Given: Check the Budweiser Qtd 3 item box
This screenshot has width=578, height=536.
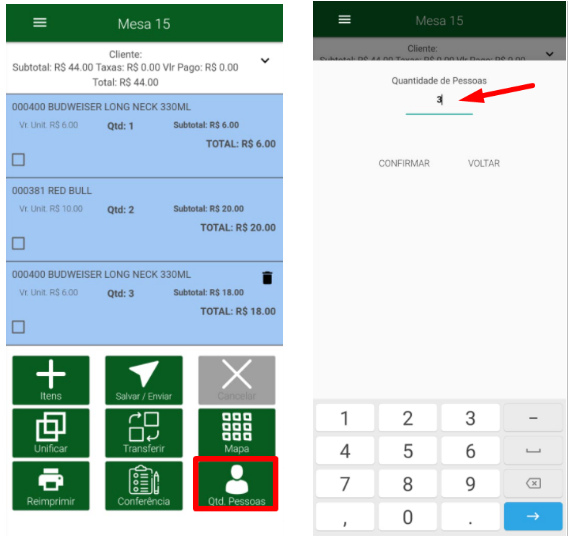Looking at the screenshot, I should (x=18, y=327).
